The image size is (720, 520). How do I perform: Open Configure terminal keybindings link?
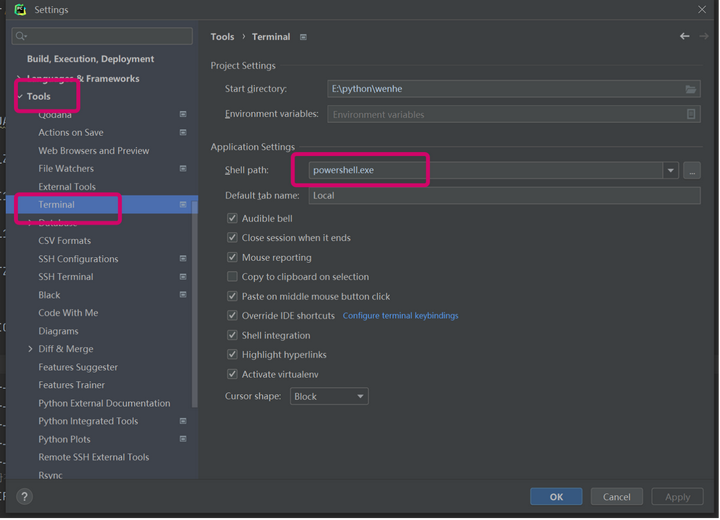pos(400,316)
